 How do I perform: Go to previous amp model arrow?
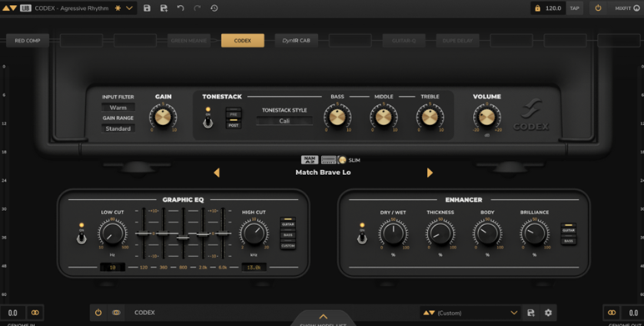point(216,173)
